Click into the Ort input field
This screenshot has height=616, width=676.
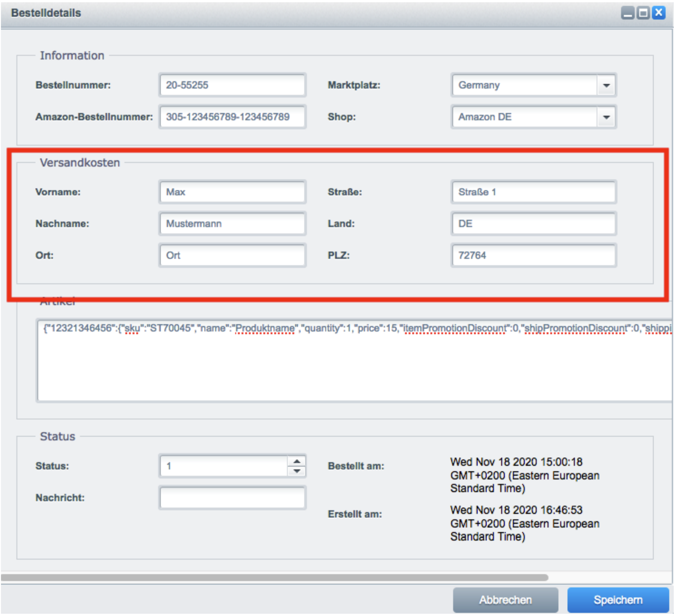pos(232,256)
